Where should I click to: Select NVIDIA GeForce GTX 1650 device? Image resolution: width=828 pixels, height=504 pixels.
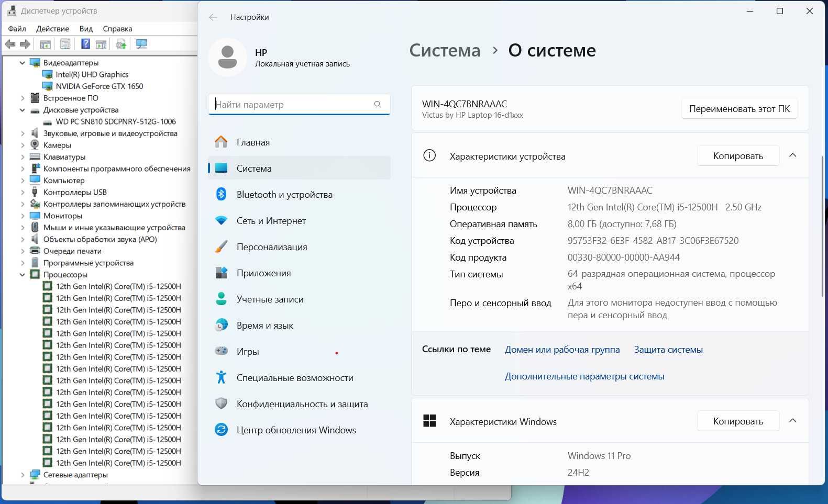click(100, 86)
